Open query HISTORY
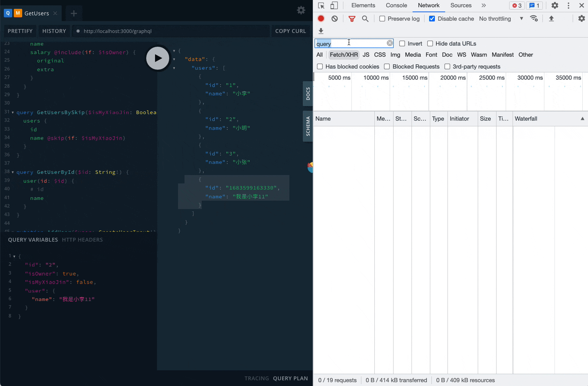Image resolution: width=588 pixels, height=386 pixels. [x=54, y=31]
